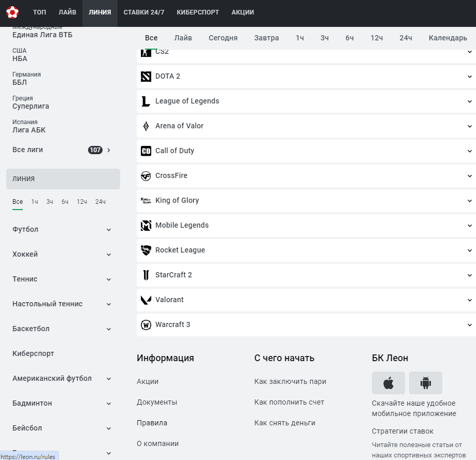Click the Arena of Valor icon
Image resolution: width=476 pixels, height=460 pixels.
pyautogui.click(x=146, y=126)
